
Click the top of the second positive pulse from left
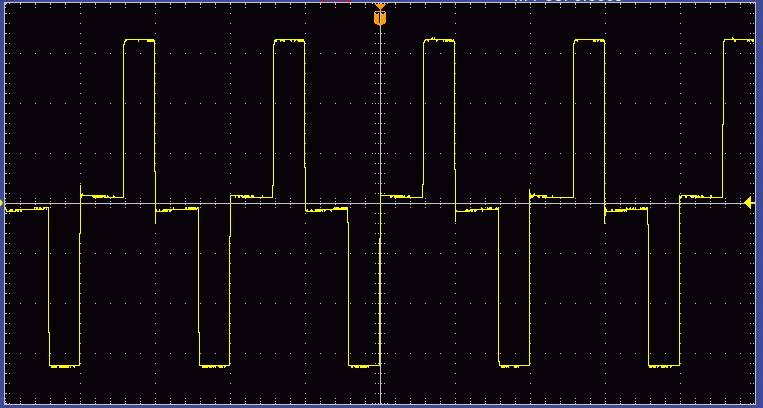point(289,40)
